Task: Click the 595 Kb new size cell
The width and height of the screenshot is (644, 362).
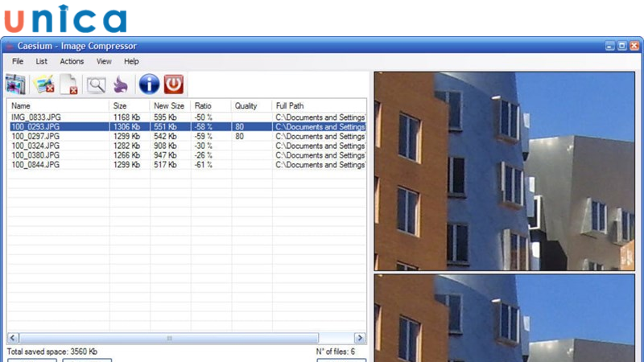Action: [165, 117]
